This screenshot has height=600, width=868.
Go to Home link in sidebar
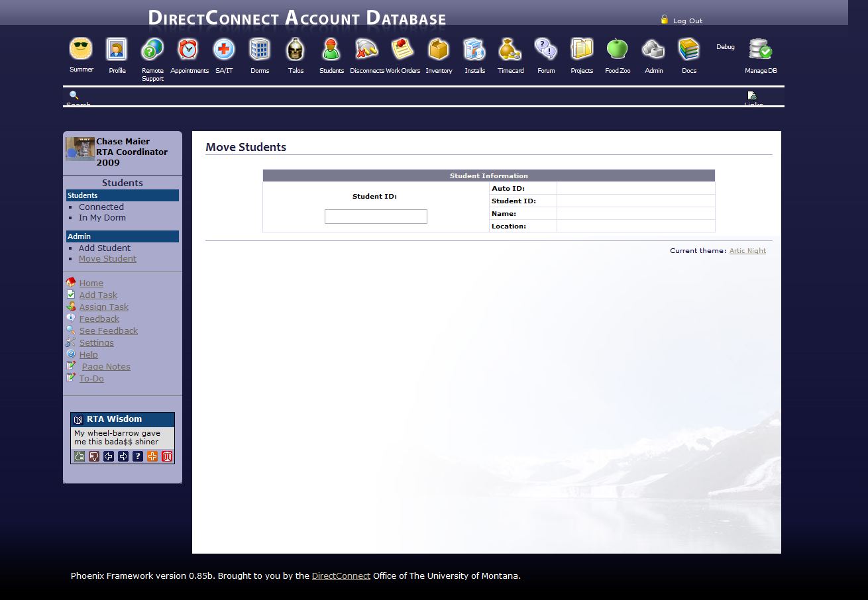coord(91,283)
